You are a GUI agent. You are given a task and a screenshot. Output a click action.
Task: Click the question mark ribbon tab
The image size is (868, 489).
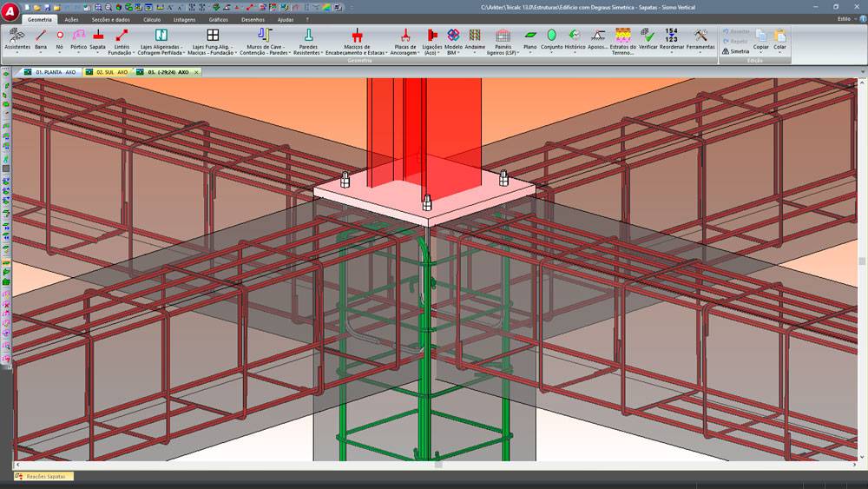308,19
